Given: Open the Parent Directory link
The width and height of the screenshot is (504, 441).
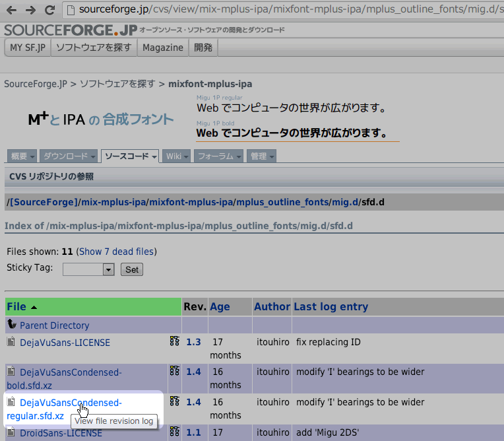Looking at the screenshot, I should coord(54,325).
